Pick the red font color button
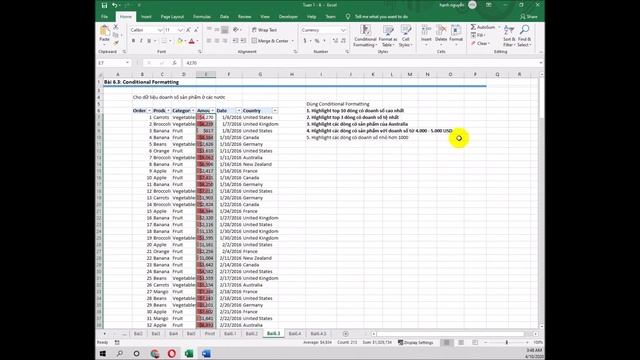This screenshot has width=640, height=360. tap(191, 41)
